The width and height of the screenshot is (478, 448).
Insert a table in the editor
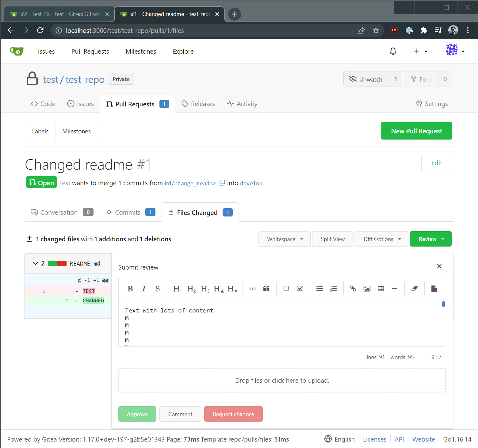click(381, 289)
